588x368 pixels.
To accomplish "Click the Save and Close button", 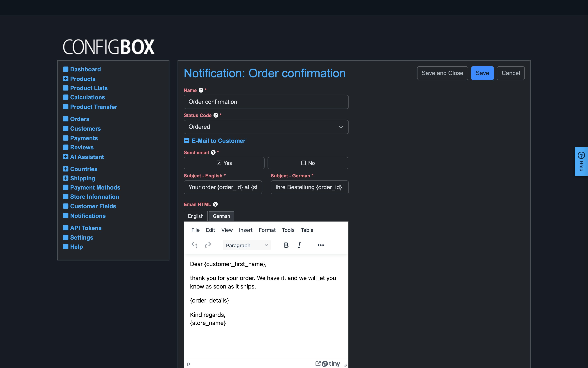I will pyautogui.click(x=442, y=73).
